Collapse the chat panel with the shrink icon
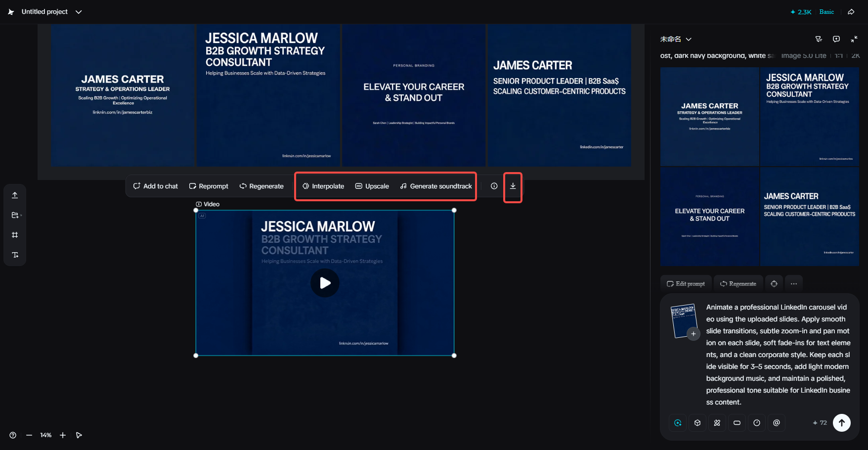Screen dimensions: 868x450 tap(854, 39)
